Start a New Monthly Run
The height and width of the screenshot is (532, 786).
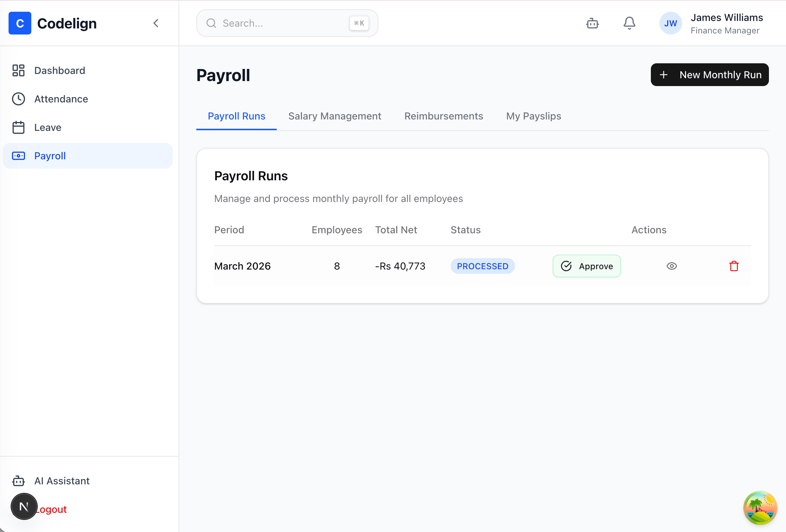(x=709, y=75)
